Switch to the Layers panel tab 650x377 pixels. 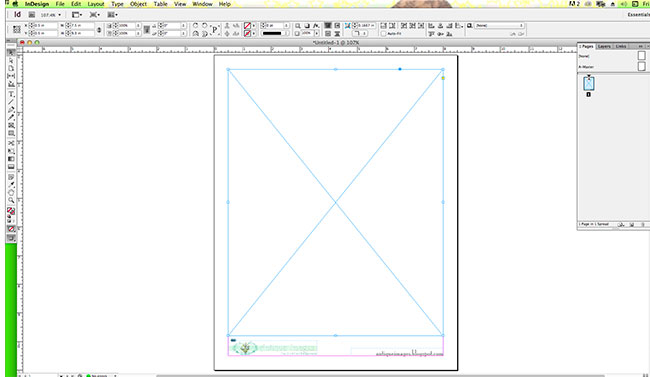604,46
